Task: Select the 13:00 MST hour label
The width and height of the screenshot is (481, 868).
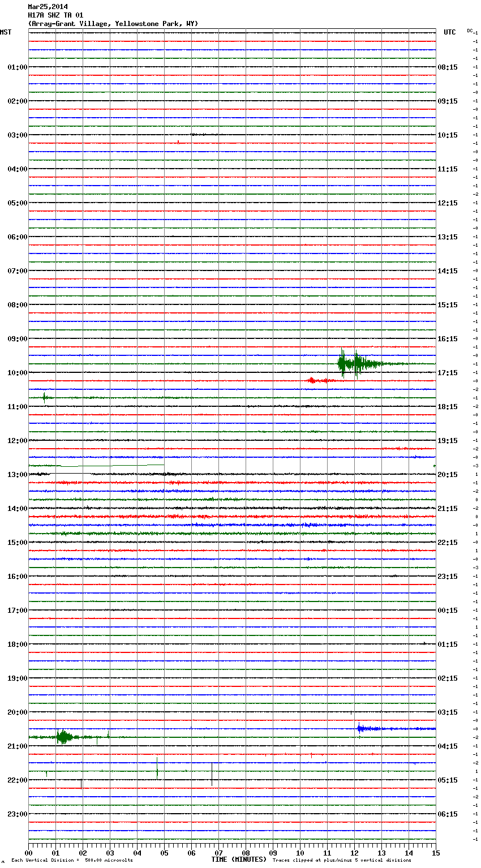Action: tap(17, 475)
